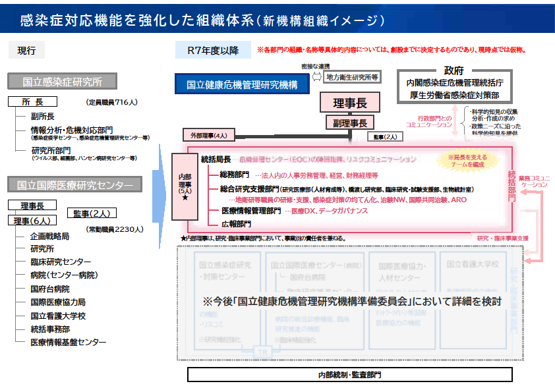Click the red note starting ※各部門の組織・名称等
The image size is (555, 392).
(391, 50)
